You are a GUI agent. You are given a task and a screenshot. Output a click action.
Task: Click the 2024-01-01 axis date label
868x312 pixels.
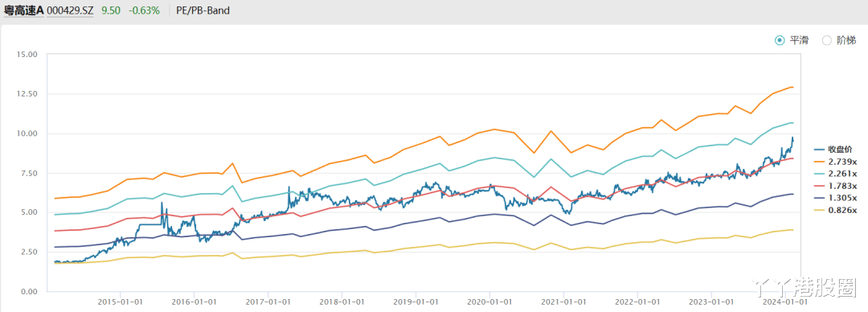pos(784,302)
